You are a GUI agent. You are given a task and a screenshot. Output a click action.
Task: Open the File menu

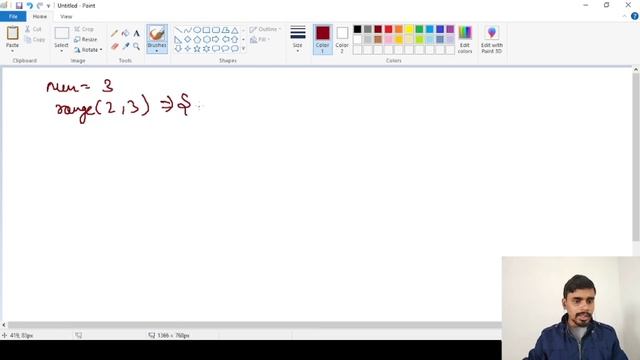coord(13,17)
